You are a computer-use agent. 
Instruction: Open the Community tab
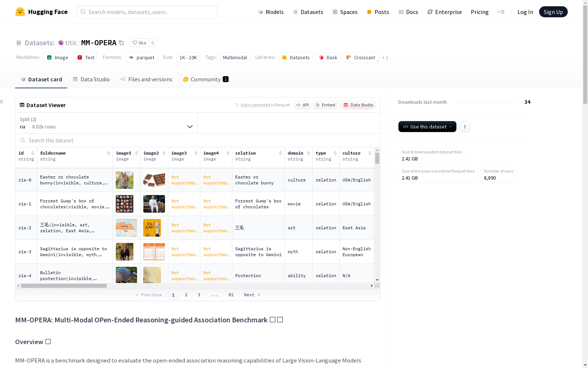(206, 79)
